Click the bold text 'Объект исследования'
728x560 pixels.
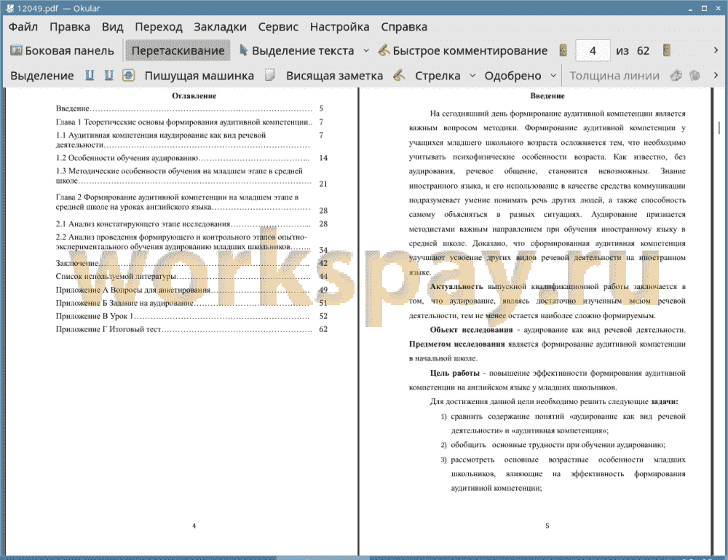pos(471,330)
